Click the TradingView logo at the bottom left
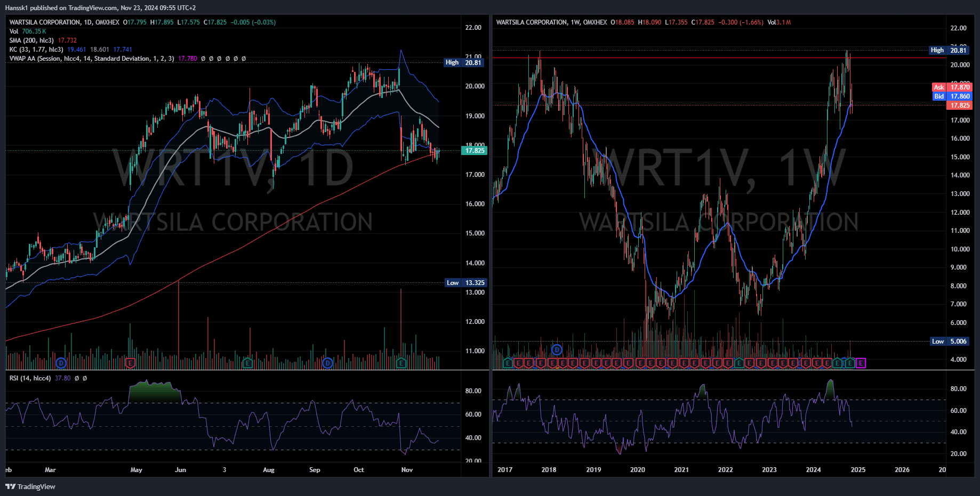Viewport: 980px width, 496px height. click(x=30, y=486)
